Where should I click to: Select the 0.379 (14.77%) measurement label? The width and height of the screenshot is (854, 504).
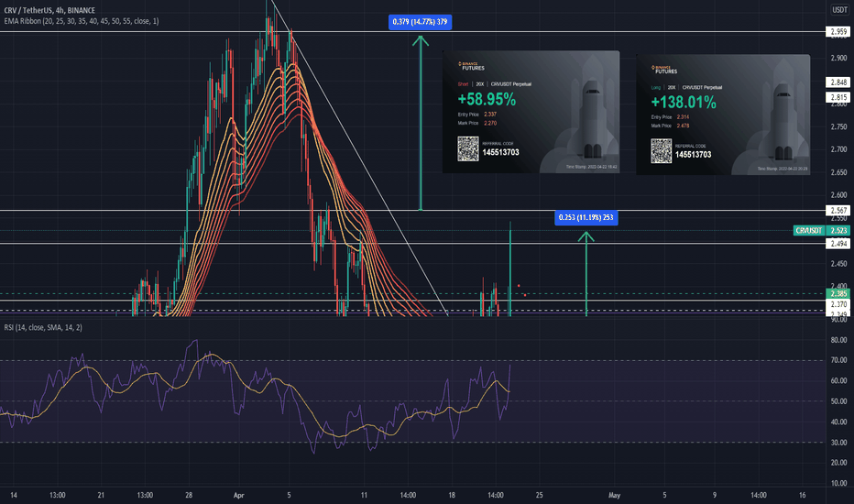tap(420, 22)
